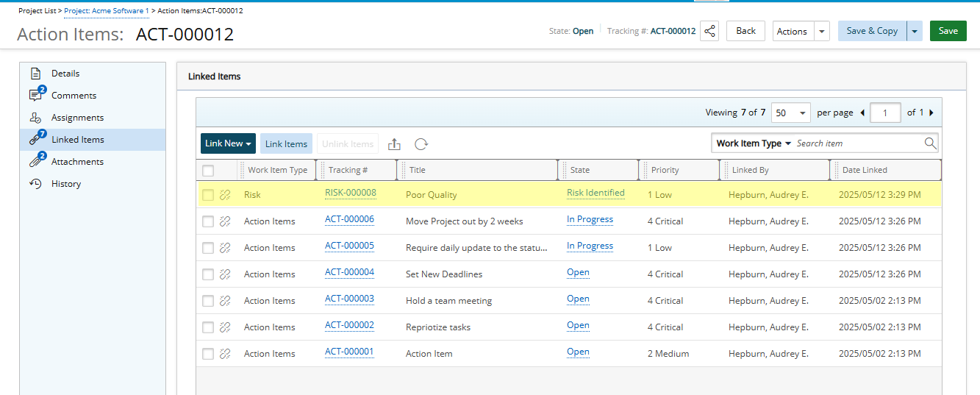The image size is (980, 395).
Task: Click the link icon on the Risk row
Action: point(226,195)
